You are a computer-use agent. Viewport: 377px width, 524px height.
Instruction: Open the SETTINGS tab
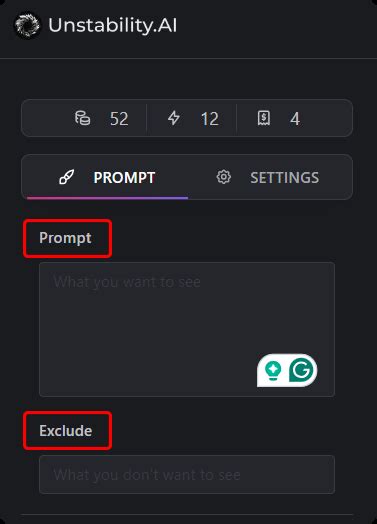(x=268, y=177)
